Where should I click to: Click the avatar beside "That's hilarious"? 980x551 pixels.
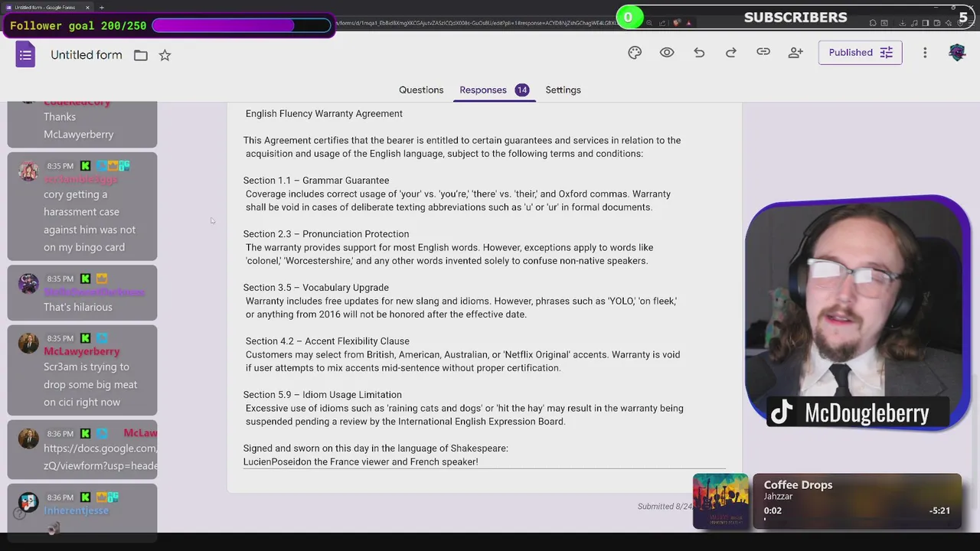click(x=28, y=284)
